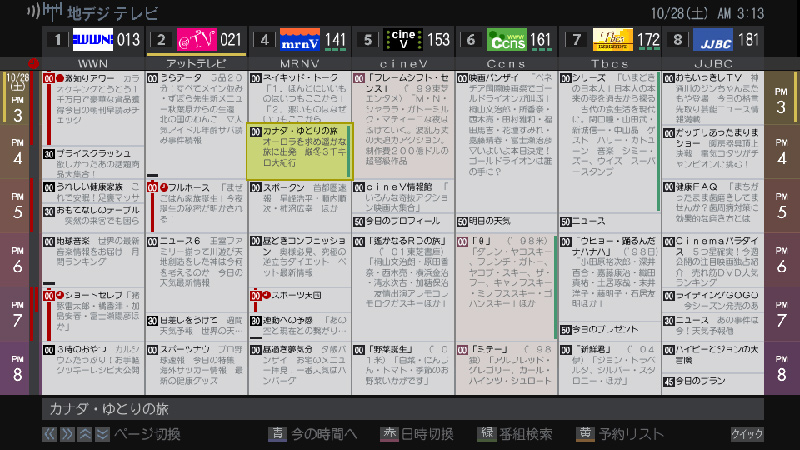Select the プライスクラッシュ program on WWN
Screen dimensions: 800x450
click(x=93, y=163)
